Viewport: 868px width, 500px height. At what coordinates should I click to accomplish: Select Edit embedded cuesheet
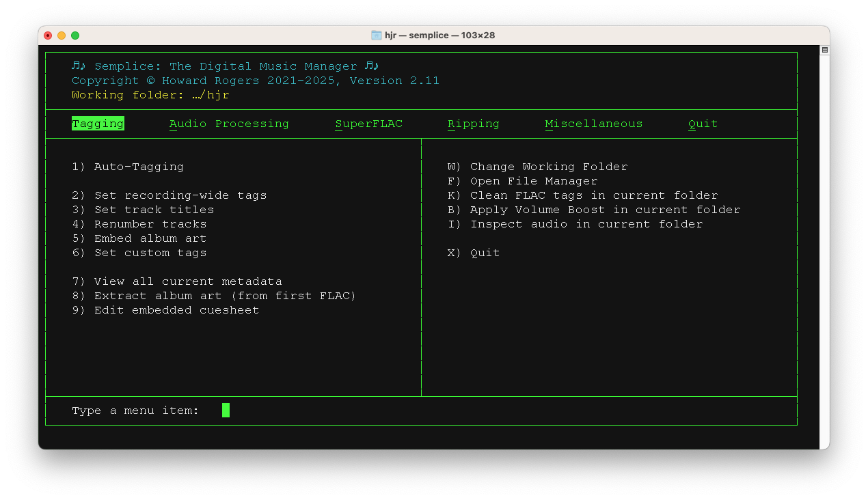[x=166, y=309]
